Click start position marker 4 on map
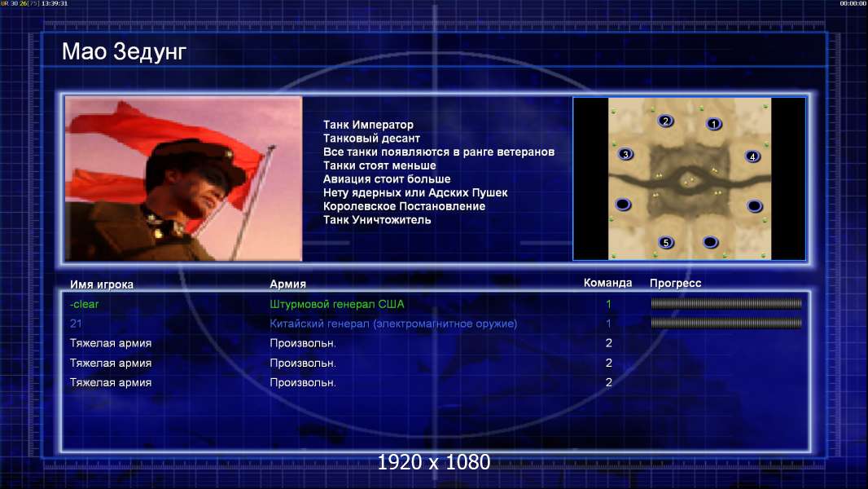This screenshot has width=868, height=489. (752, 156)
